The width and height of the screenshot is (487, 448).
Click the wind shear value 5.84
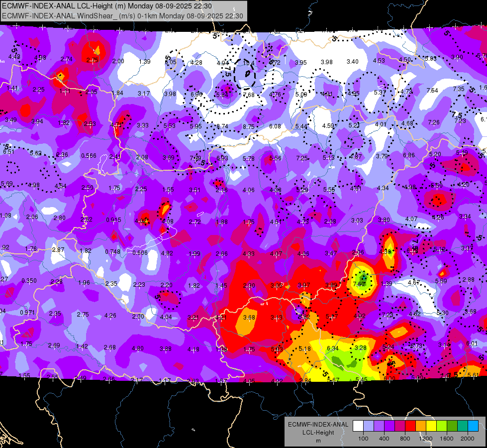click(222, 95)
